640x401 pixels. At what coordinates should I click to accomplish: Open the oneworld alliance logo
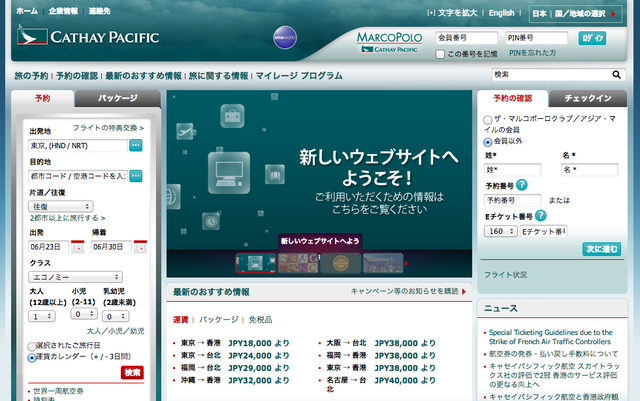click(284, 38)
